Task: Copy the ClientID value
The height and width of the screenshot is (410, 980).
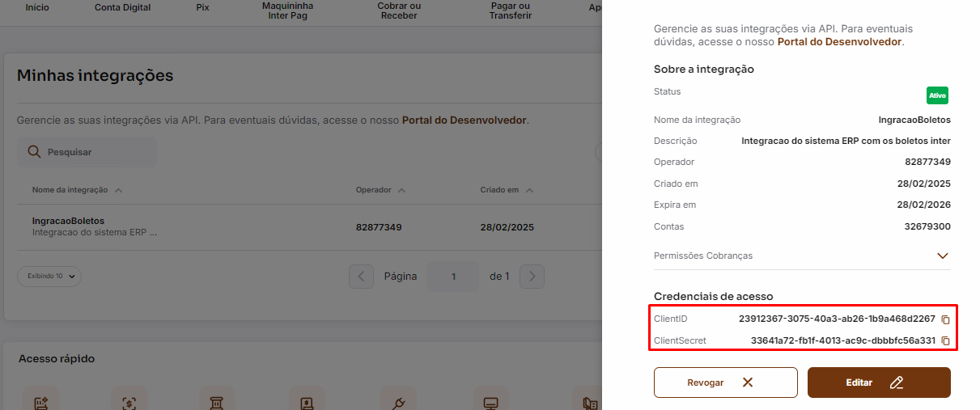Action: (945, 319)
